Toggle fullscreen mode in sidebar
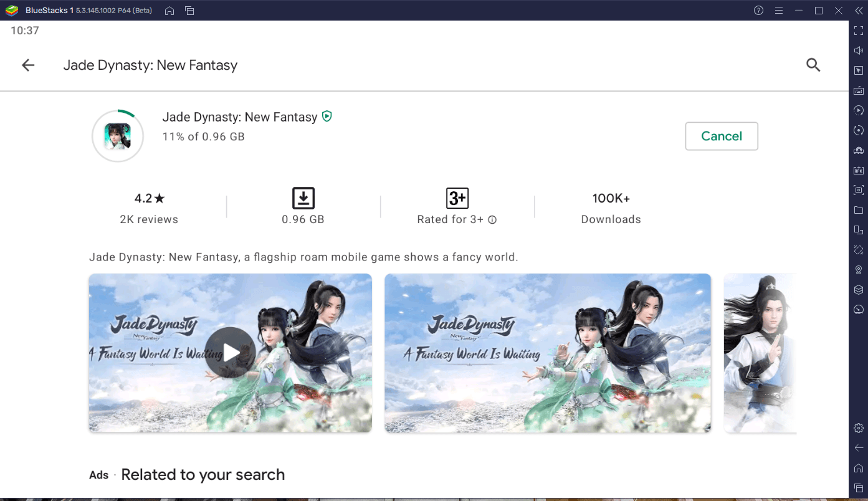Image resolution: width=868 pixels, height=501 pixels. pos(859,31)
